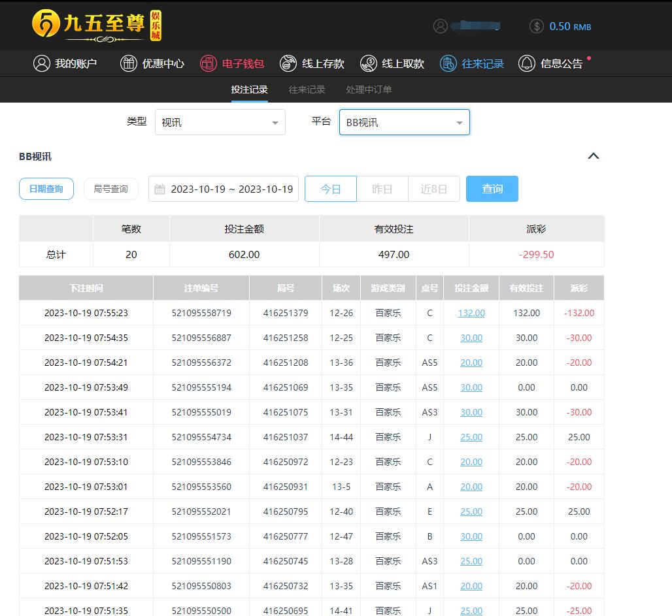Click the 注单编号 column header
This screenshot has width=672, height=616.
click(x=201, y=288)
